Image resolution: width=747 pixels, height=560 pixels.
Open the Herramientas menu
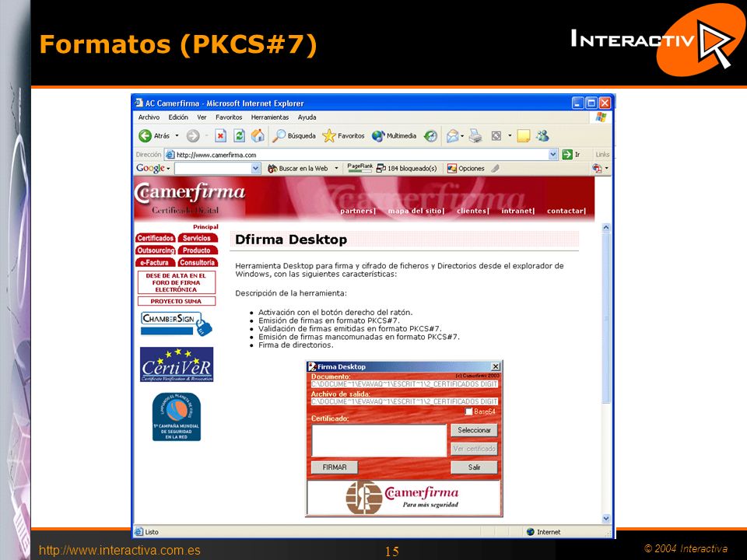[x=270, y=117]
